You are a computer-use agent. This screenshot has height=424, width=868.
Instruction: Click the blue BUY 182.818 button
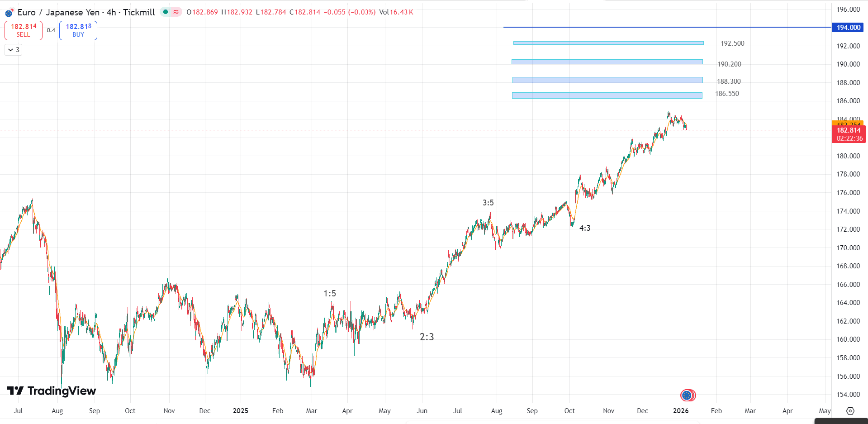click(78, 30)
